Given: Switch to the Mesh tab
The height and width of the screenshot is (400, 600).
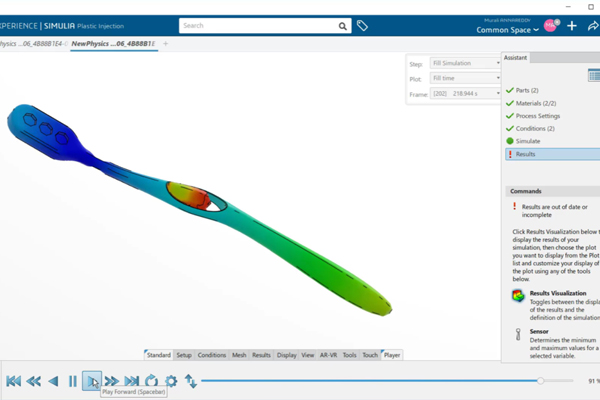Looking at the screenshot, I should (x=239, y=355).
